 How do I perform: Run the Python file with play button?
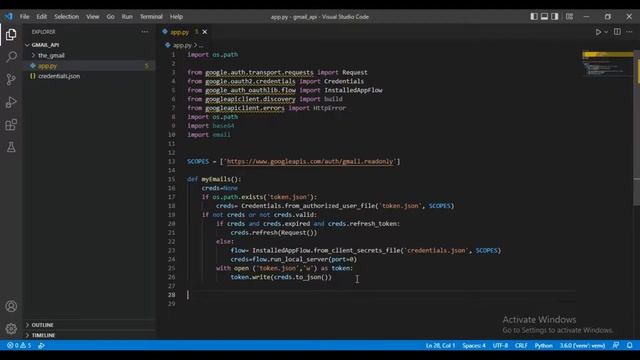click(x=598, y=32)
